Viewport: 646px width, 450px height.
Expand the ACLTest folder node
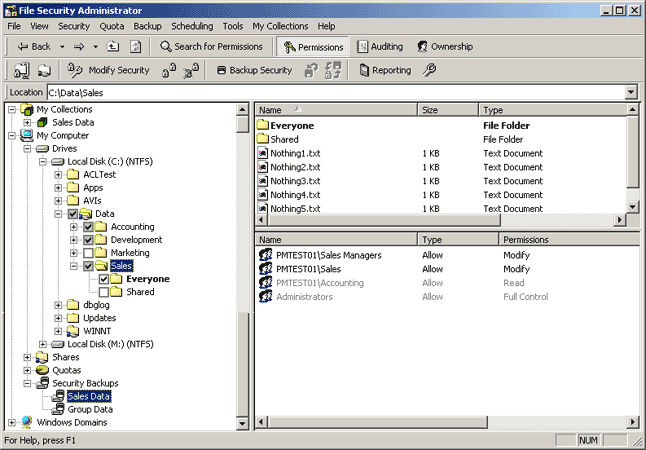click(x=58, y=175)
